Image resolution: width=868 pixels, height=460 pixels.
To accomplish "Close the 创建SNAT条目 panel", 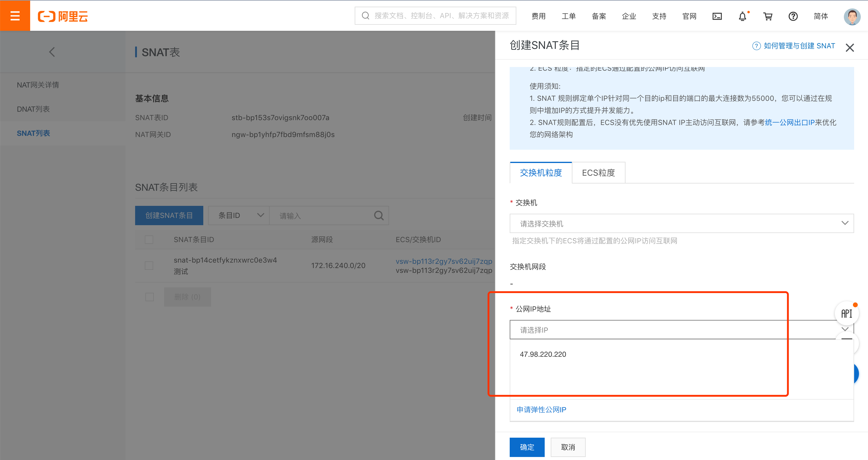I will tap(850, 48).
